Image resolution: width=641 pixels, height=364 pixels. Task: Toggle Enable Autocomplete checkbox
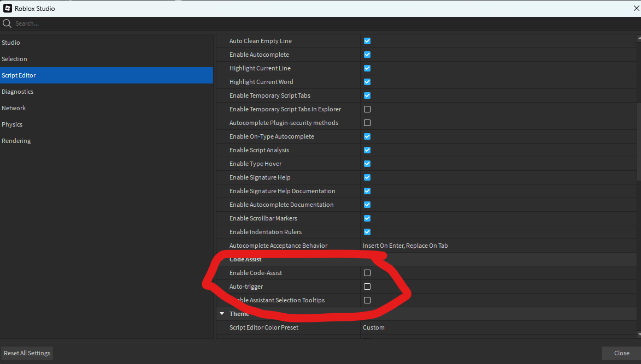coord(367,54)
